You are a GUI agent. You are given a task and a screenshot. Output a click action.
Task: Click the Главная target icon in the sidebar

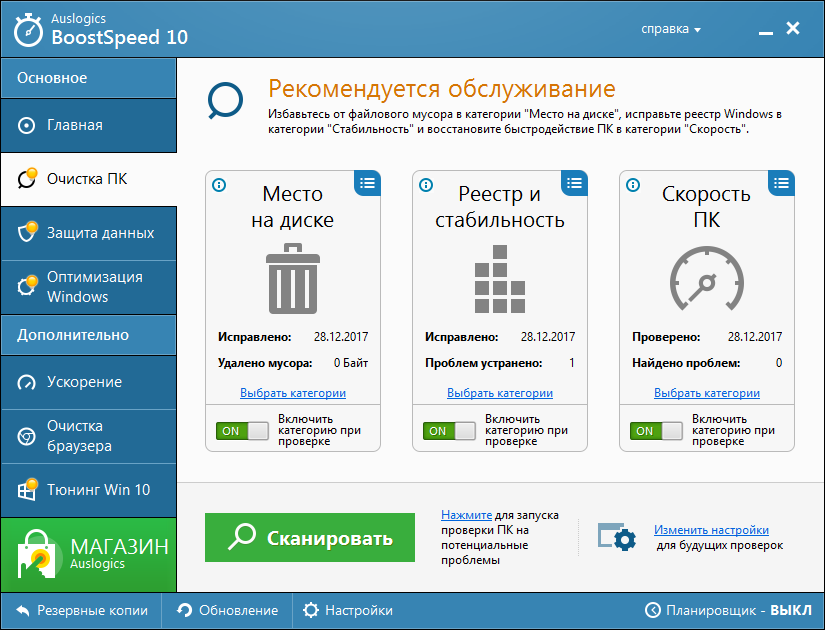click(x=26, y=125)
